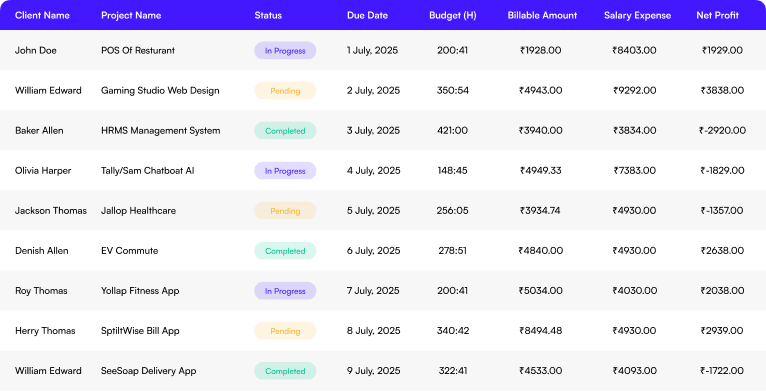Click the due date 9 July, 2025
This screenshot has height=391, width=766.
(x=374, y=371)
